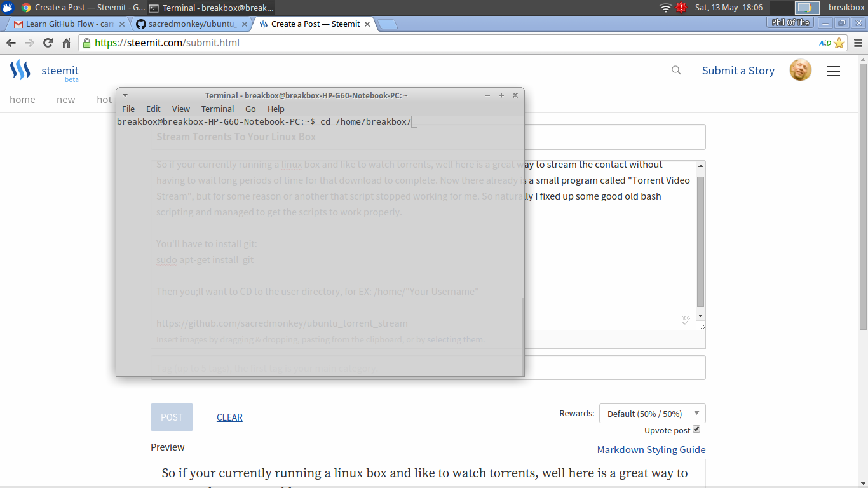This screenshot has width=868, height=488.
Task: Click the Steemit logo icon
Action: [20, 70]
